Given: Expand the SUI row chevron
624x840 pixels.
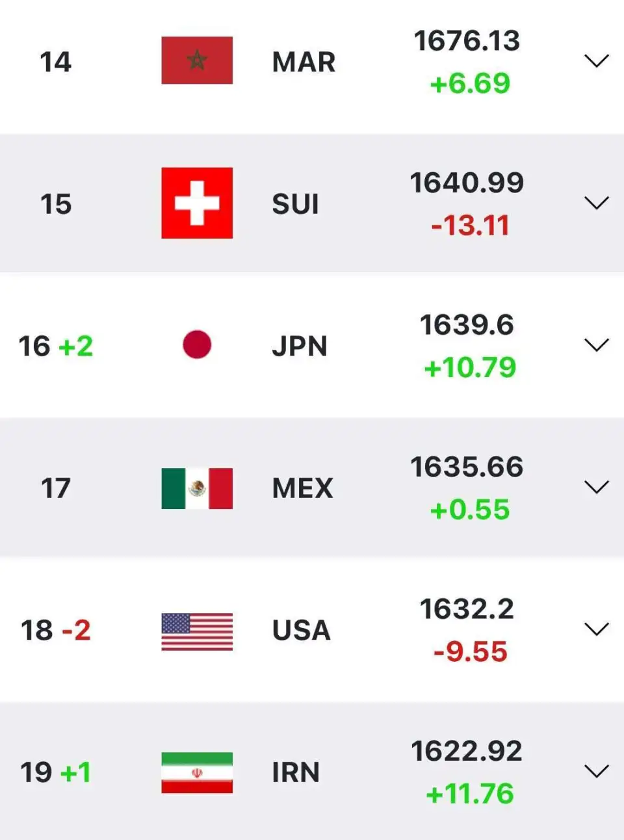Looking at the screenshot, I should [x=596, y=203].
